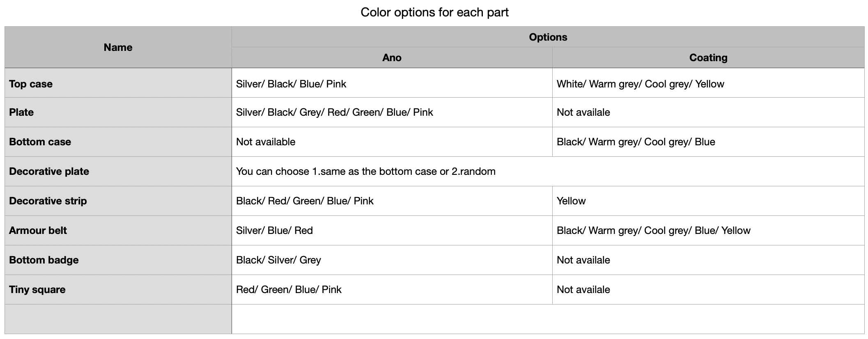
Task: Click the Bottom case coating colors cell
Action: [x=636, y=142]
